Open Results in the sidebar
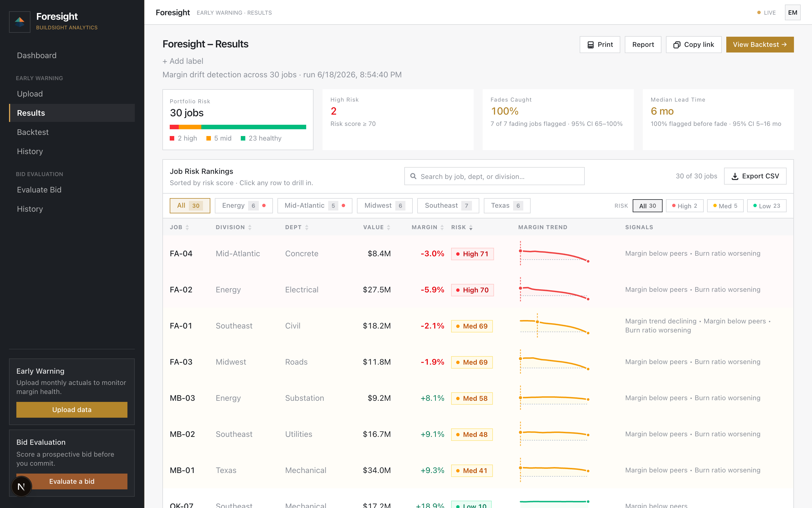This screenshot has height=508, width=812. [x=72, y=113]
